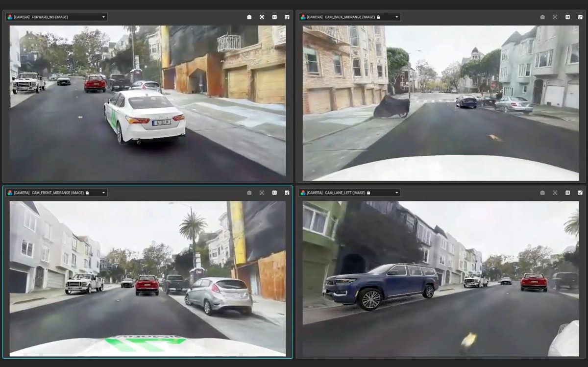The image size is (588, 367).
Task: Click the color-circles camera icon in CAM_BACK_MIDRANGE selector
Action: (303, 17)
